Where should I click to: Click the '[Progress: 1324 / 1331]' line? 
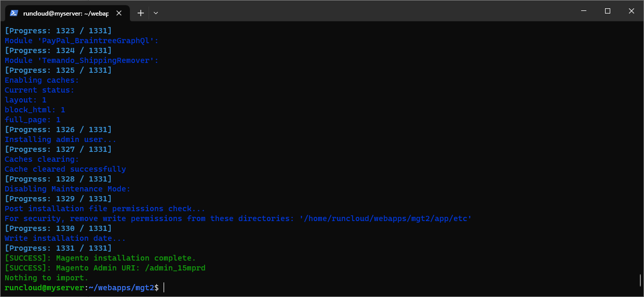coord(58,50)
